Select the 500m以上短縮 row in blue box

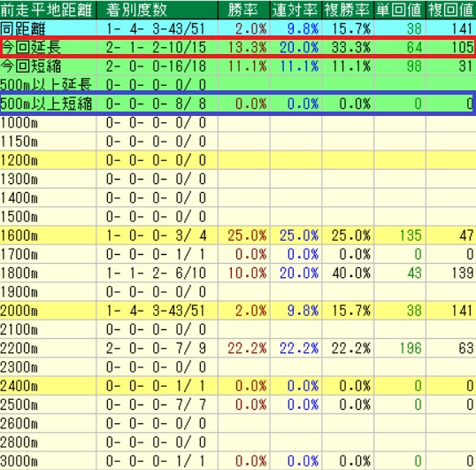(237, 104)
